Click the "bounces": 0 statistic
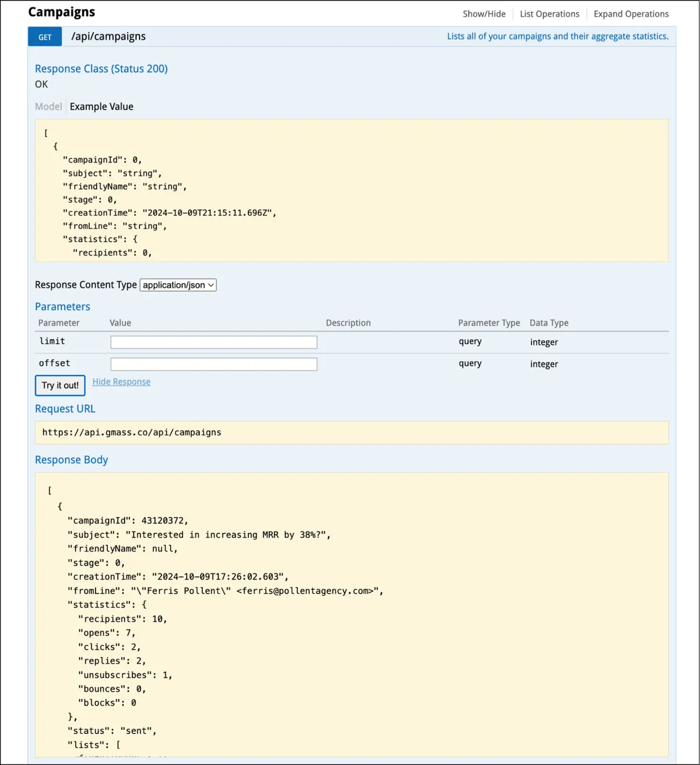Image resolution: width=700 pixels, height=765 pixels. [112, 689]
